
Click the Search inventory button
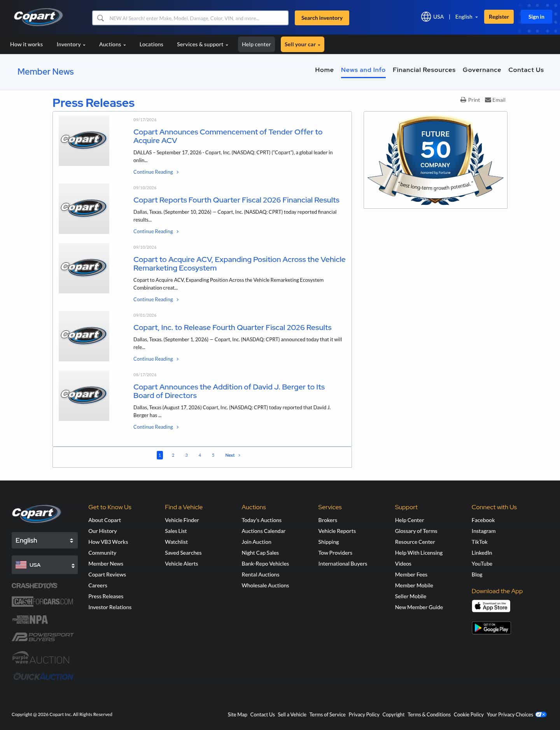coord(322,18)
